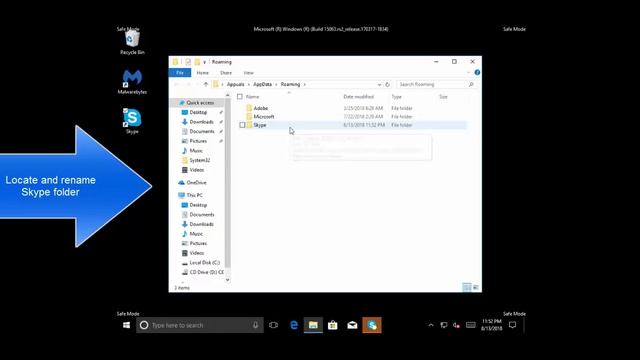
Task: Launch Microsoft Edge from the taskbar
Action: [293, 325]
